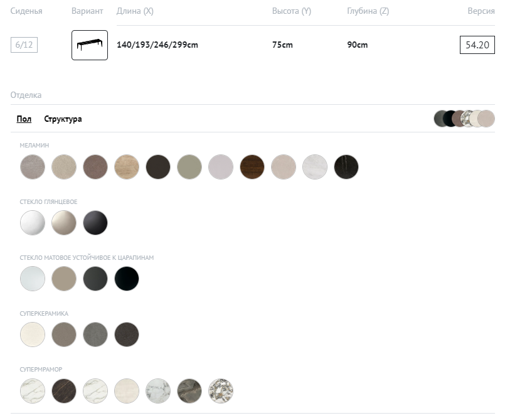Click the table variant thumbnail icon
The height and width of the screenshot is (418, 532).
coord(90,45)
